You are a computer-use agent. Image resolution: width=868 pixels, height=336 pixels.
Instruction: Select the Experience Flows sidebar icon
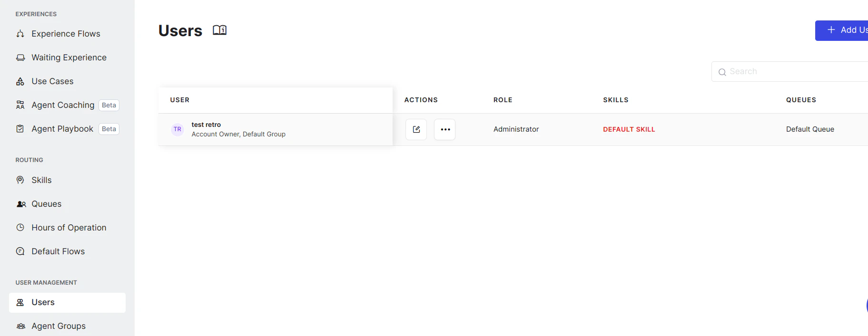click(20, 34)
